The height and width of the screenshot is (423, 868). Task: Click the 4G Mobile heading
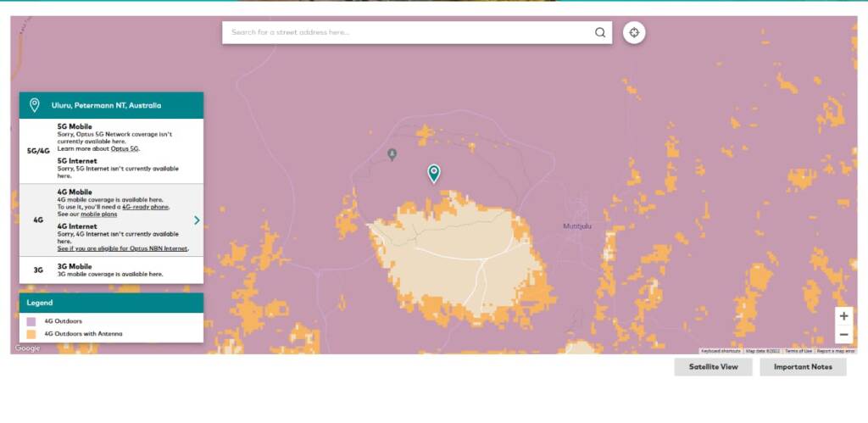(x=75, y=192)
